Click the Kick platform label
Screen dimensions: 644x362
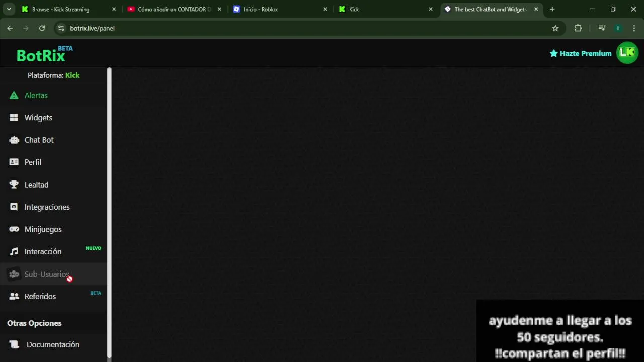pos(72,75)
